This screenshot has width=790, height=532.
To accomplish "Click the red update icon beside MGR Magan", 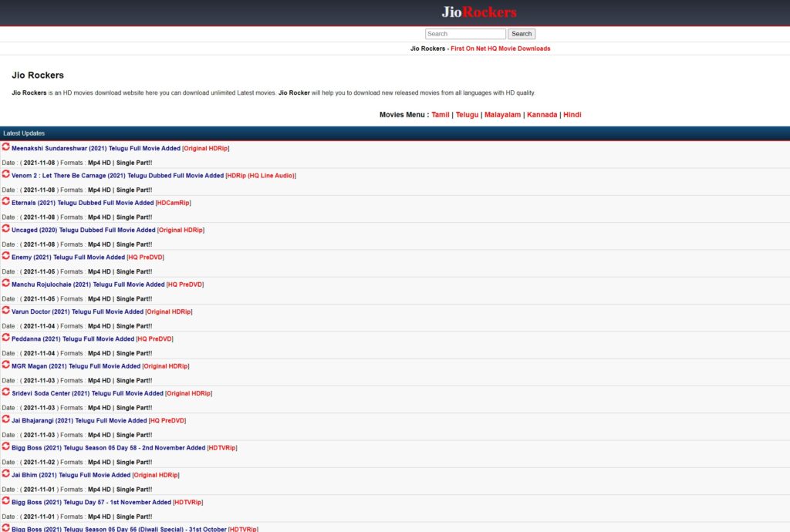I will 5,364.
